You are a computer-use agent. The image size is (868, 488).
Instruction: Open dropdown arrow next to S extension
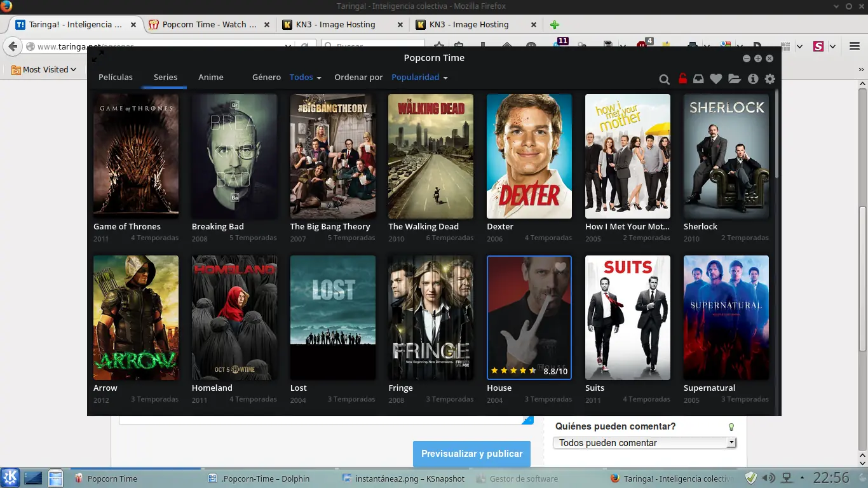832,47
